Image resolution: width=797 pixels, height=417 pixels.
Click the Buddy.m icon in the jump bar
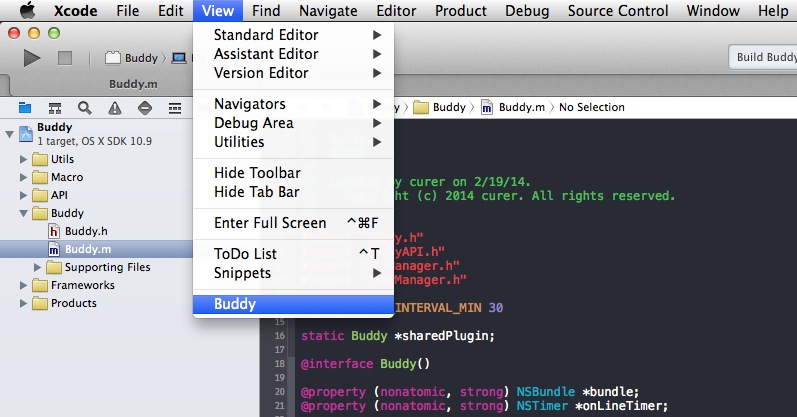(487, 107)
